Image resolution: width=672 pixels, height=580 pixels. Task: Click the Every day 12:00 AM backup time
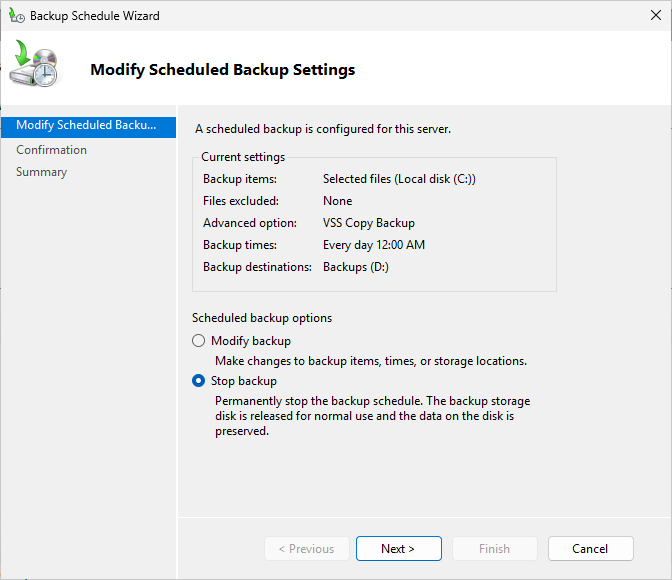375,245
